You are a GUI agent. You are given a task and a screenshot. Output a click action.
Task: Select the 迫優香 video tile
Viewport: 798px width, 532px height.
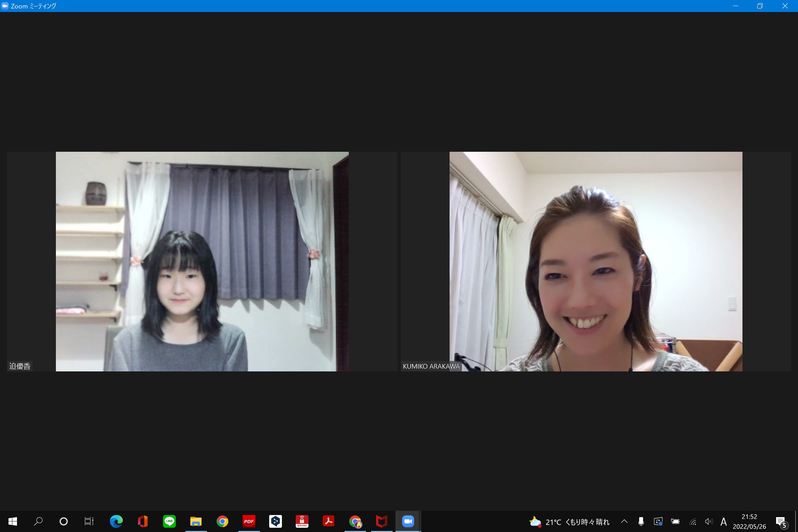click(x=202, y=261)
